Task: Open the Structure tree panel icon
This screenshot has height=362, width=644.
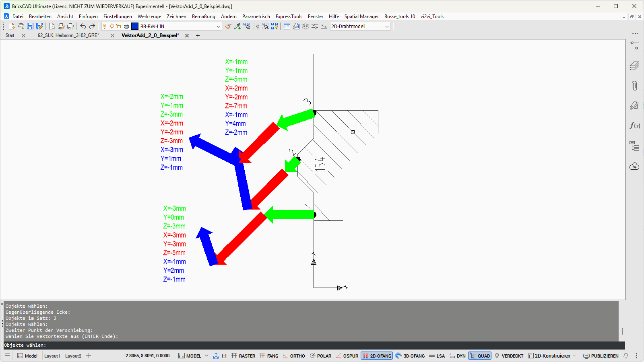Action: 634,146
